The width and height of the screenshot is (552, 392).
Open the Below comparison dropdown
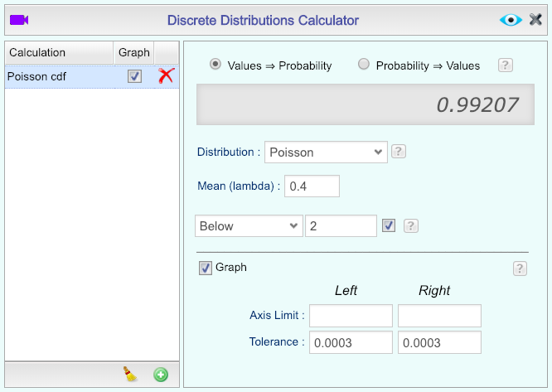(249, 226)
